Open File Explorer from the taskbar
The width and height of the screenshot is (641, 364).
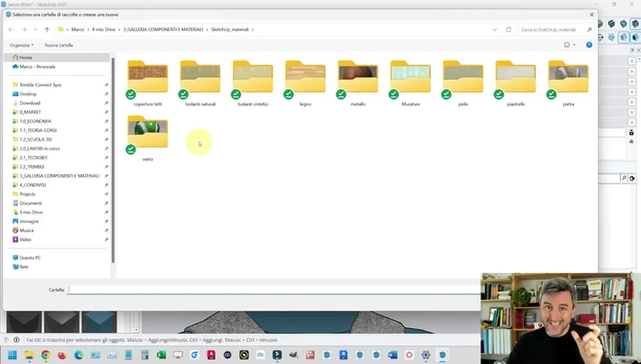tap(29, 355)
